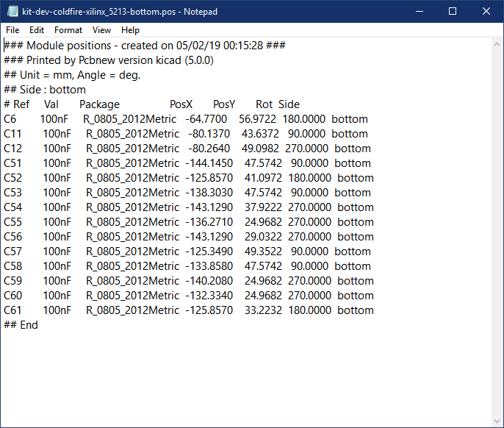
Task: Click the PosY value 43.6372
Action: pos(260,134)
